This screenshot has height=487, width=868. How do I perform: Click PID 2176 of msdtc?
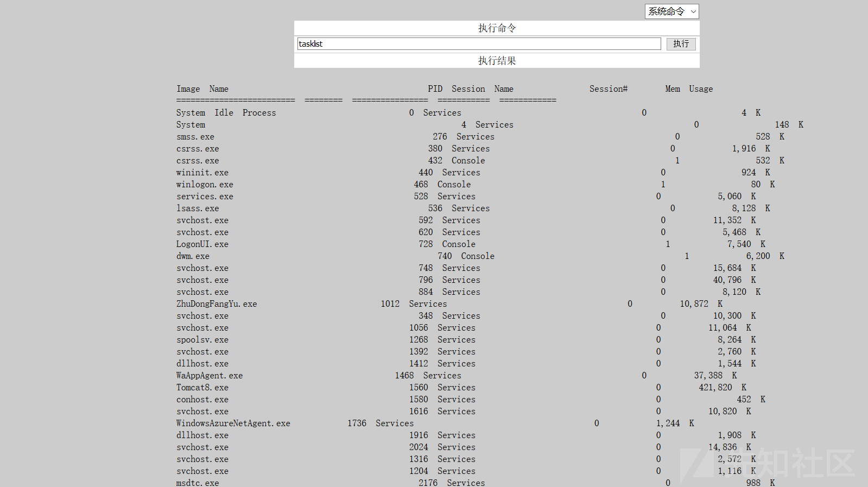tap(428, 483)
